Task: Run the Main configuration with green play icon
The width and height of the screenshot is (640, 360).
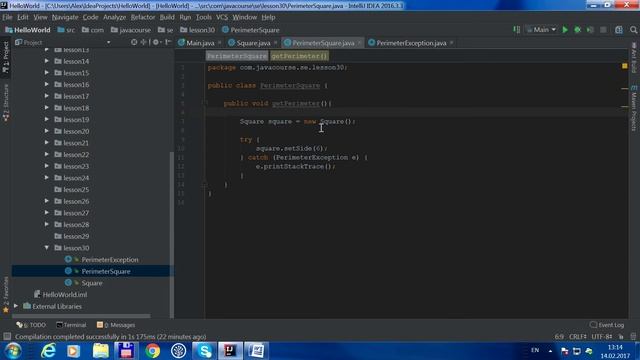Action: point(565,30)
